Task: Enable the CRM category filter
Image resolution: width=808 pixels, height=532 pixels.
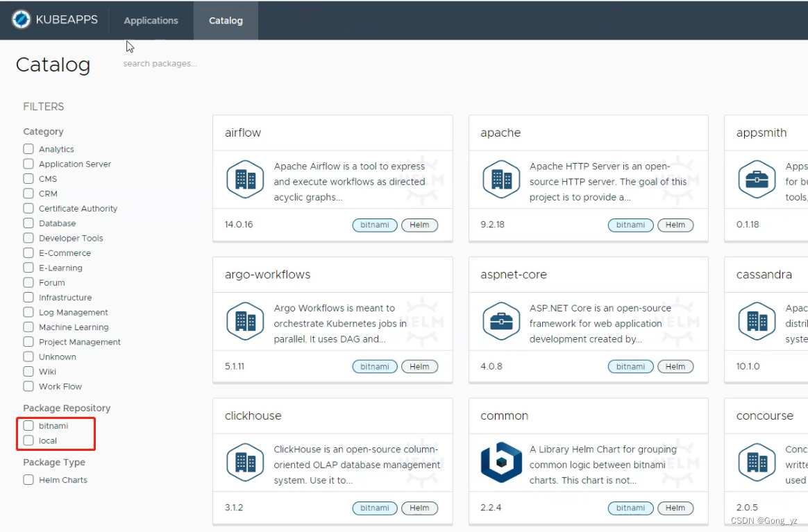Action: tap(28, 194)
